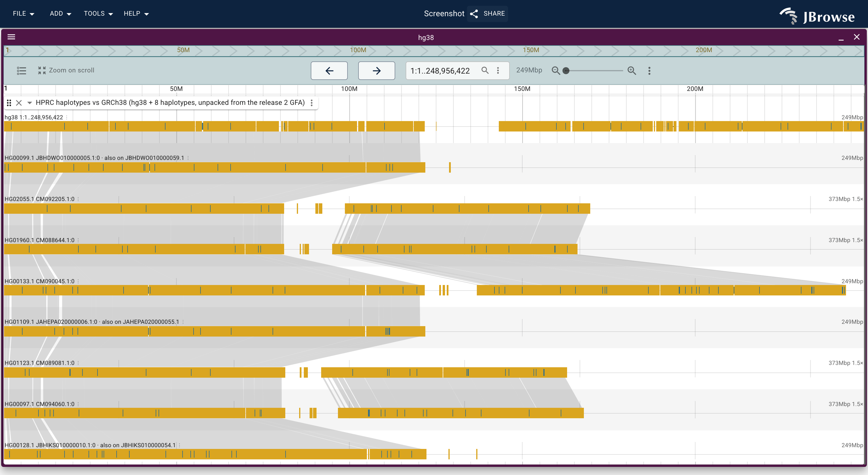868x475 pixels.
Task: Open HG00097.1 CM094060.1:0 row menu dots
Action: (78, 404)
